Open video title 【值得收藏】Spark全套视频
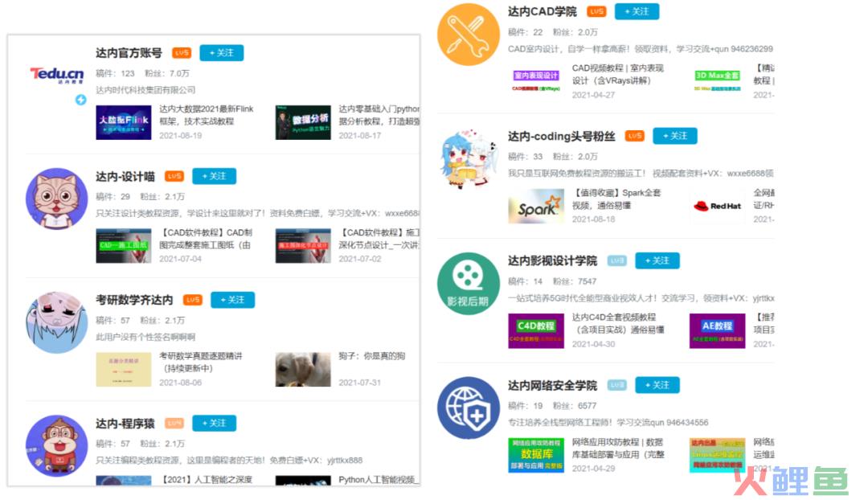868x500 pixels. [616, 199]
